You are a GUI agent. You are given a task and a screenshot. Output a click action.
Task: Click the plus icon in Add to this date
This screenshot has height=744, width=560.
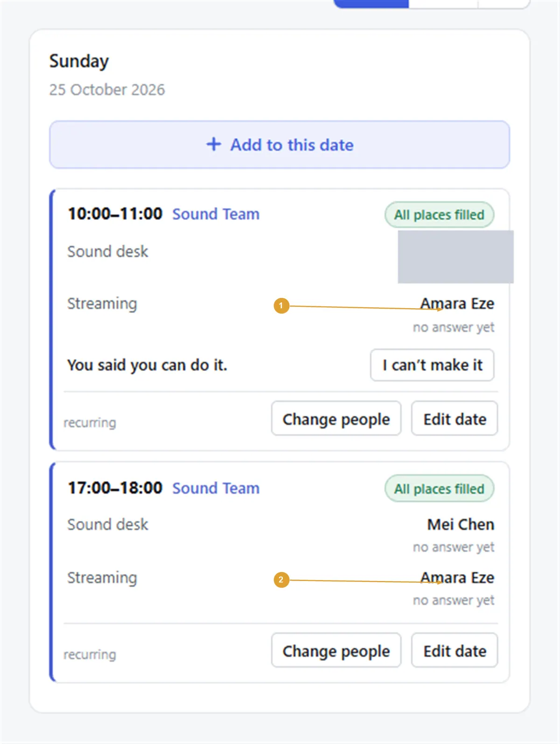pos(214,144)
